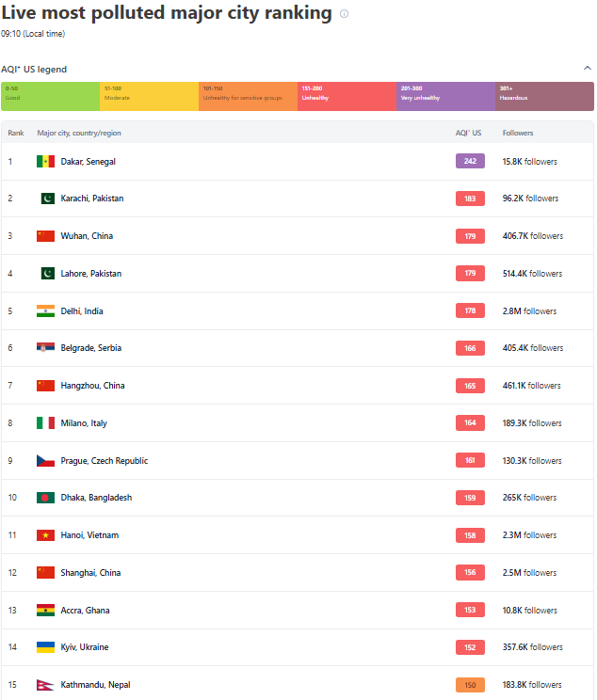This screenshot has width=597, height=700.
Task: Click the Senegal flag icon
Action: coord(45,162)
